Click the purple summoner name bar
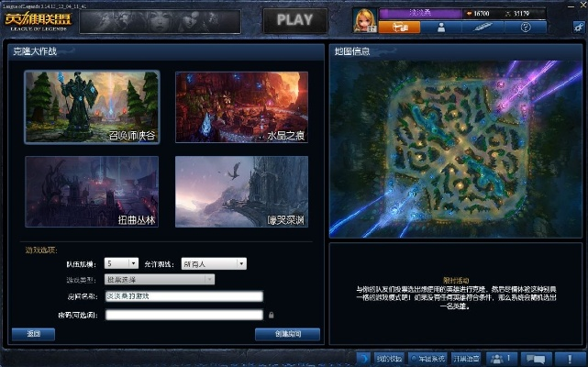 [x=420, y=14]
